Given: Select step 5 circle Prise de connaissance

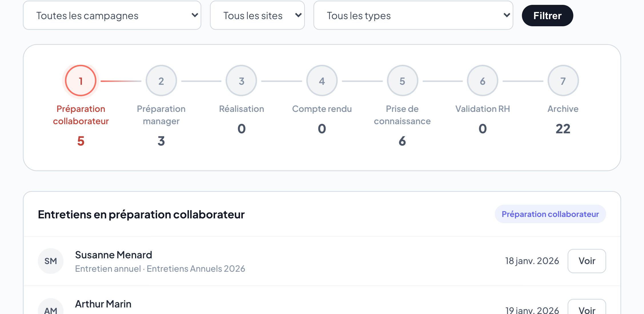Looking at the screenshot, I should click(x=402, y=81).
